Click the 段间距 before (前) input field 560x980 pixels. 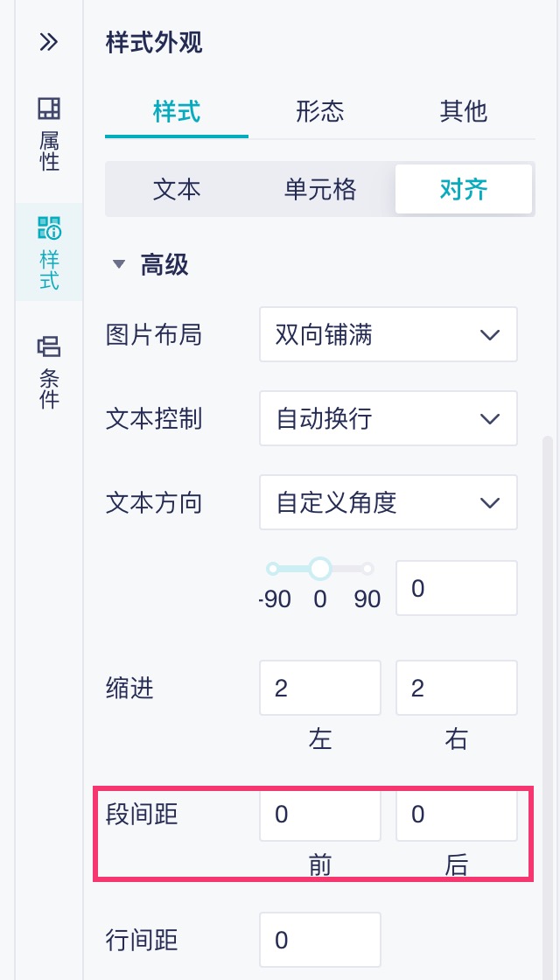point(319,815)
